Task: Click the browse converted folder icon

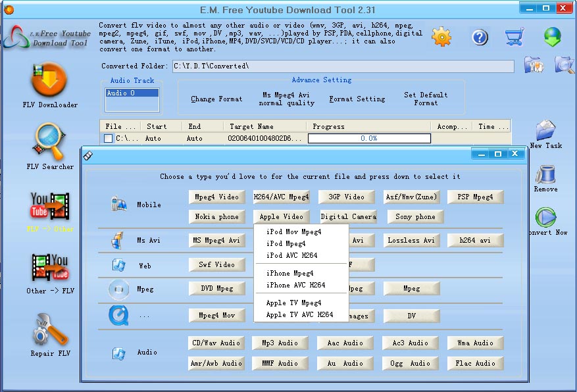Action: pos(534,65)
